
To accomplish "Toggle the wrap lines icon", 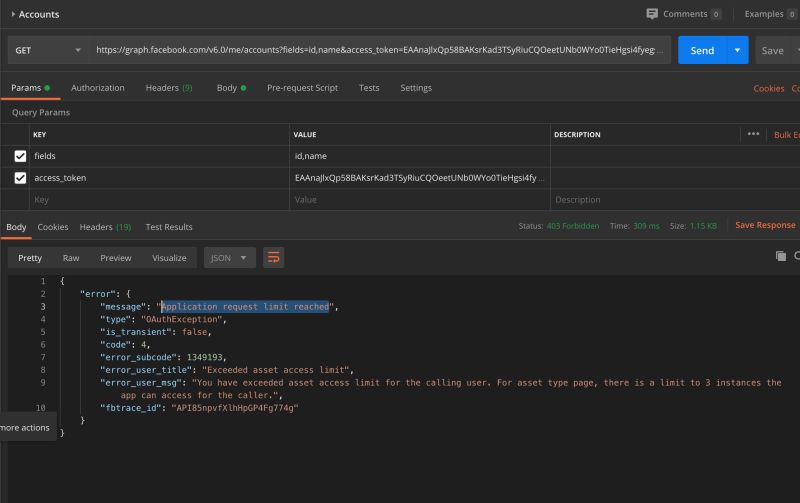I will [x=273, y=258].
